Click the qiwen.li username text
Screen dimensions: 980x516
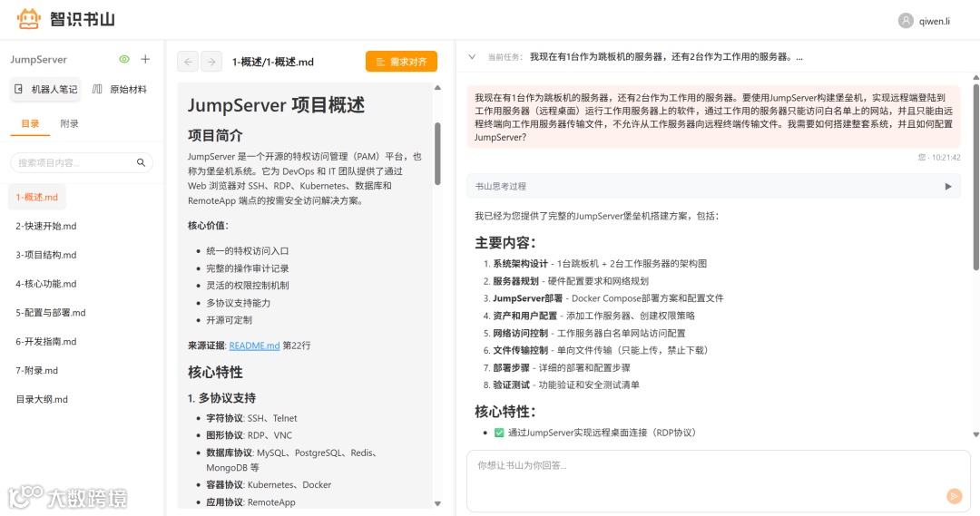(935, 21)
